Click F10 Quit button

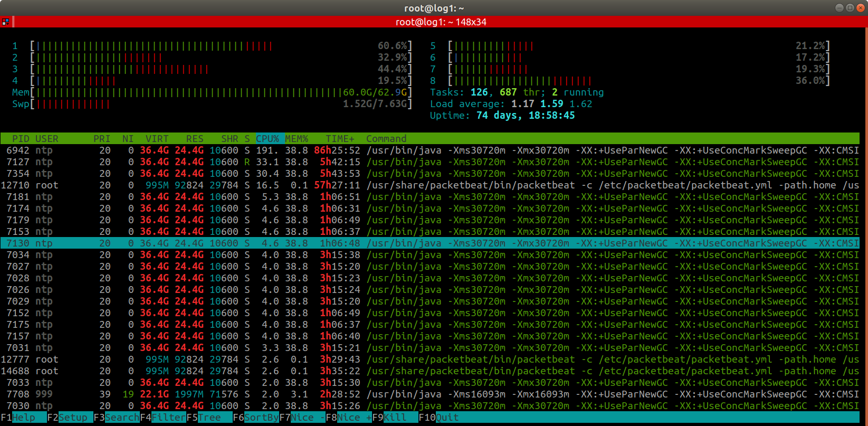(438, 418)
